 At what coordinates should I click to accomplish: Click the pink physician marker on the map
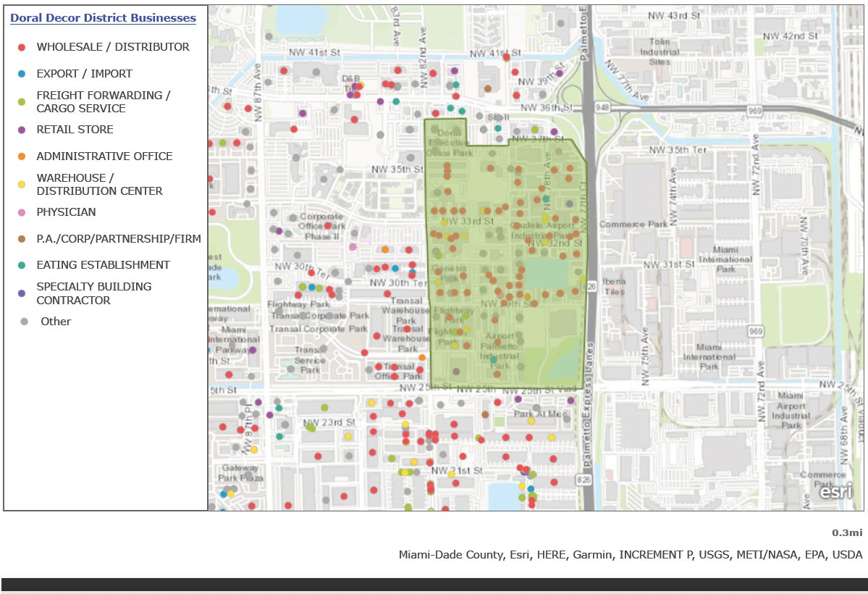[353, 247]
